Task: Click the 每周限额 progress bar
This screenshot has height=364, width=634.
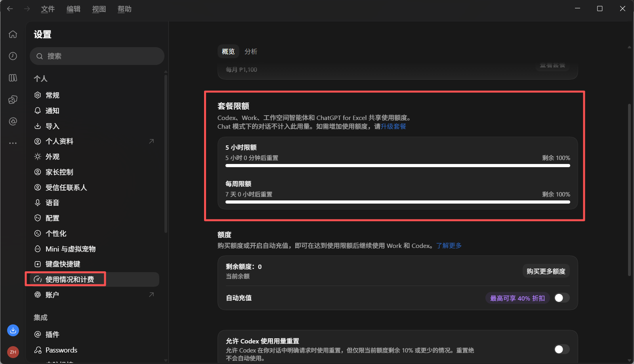Action: tap(398, 202)
